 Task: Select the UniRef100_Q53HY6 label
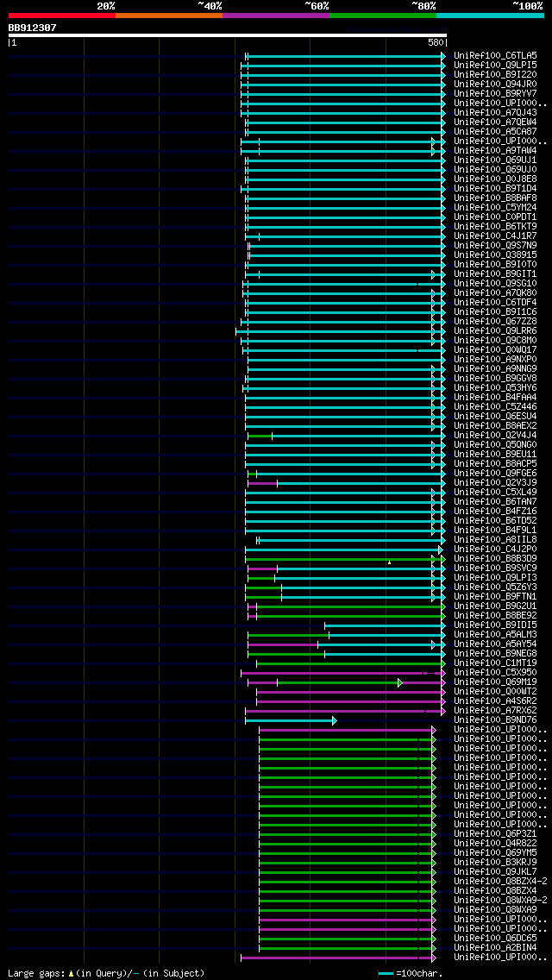[x=495, y=388]
